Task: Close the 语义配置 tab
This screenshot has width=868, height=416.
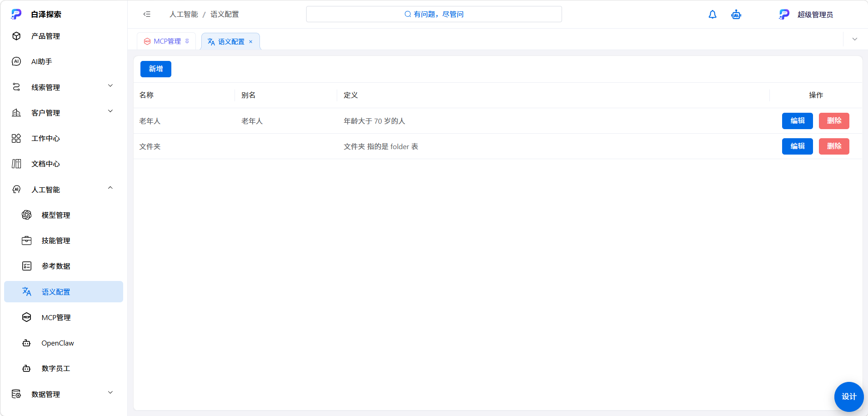Action: point(250,42)
